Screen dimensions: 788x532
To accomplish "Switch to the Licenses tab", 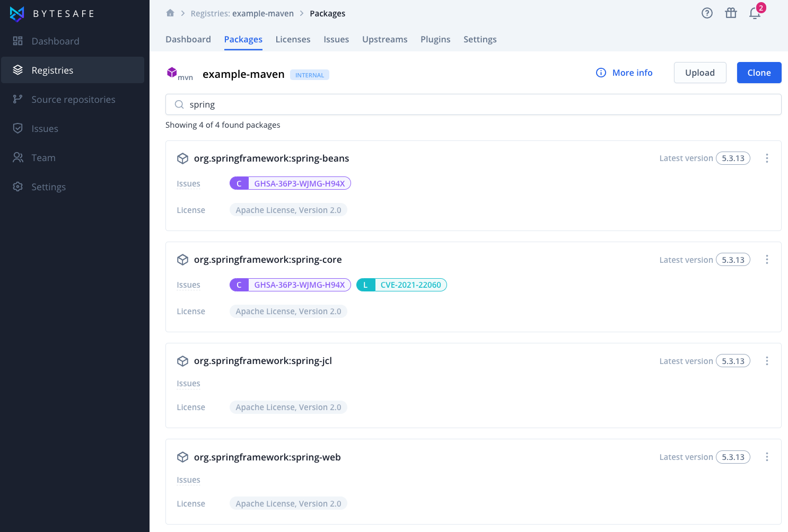I will [x=293, y=39].
